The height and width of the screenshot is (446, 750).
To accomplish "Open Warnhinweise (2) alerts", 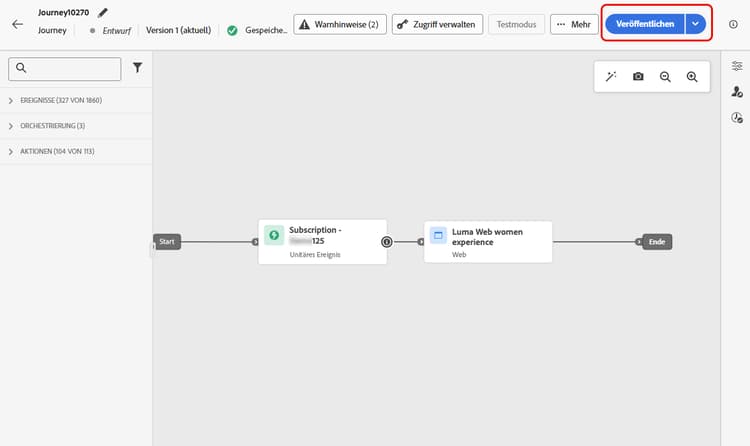I will 340,24.
